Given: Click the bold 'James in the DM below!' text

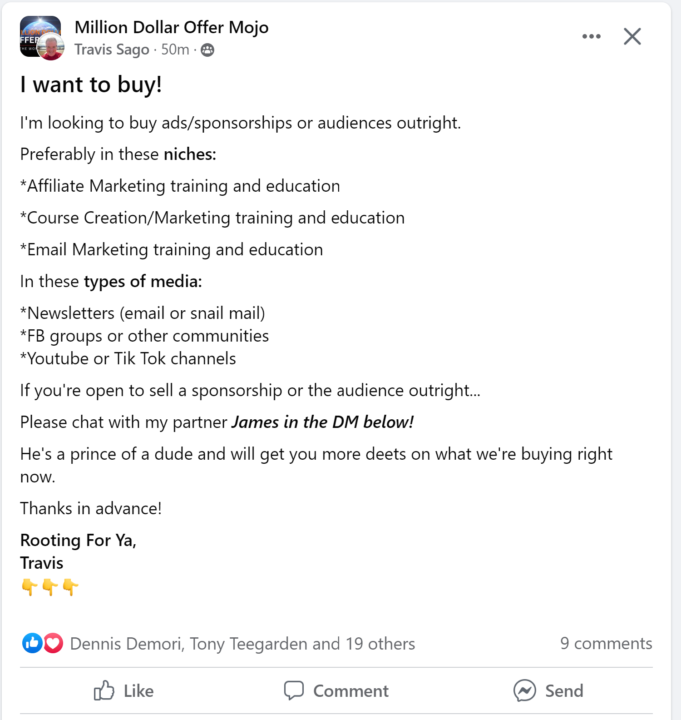Looking at the screenshot, I should [x=322, y=422].
